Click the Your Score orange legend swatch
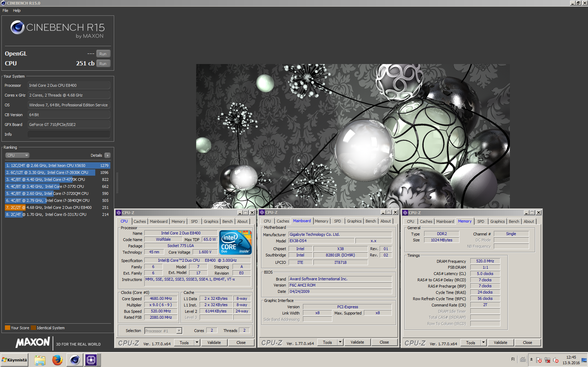The image size is (588, 367). 7,328
